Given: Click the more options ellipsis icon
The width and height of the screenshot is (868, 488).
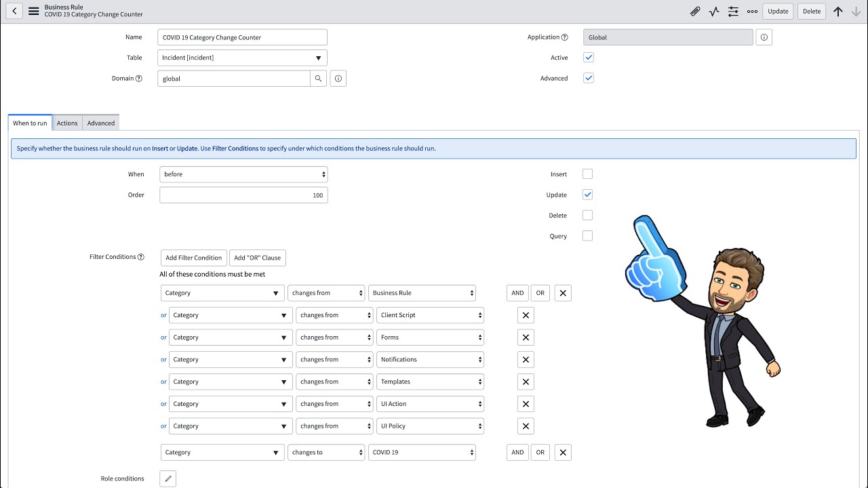Looking at the screenshot, I should click(752, 11).
